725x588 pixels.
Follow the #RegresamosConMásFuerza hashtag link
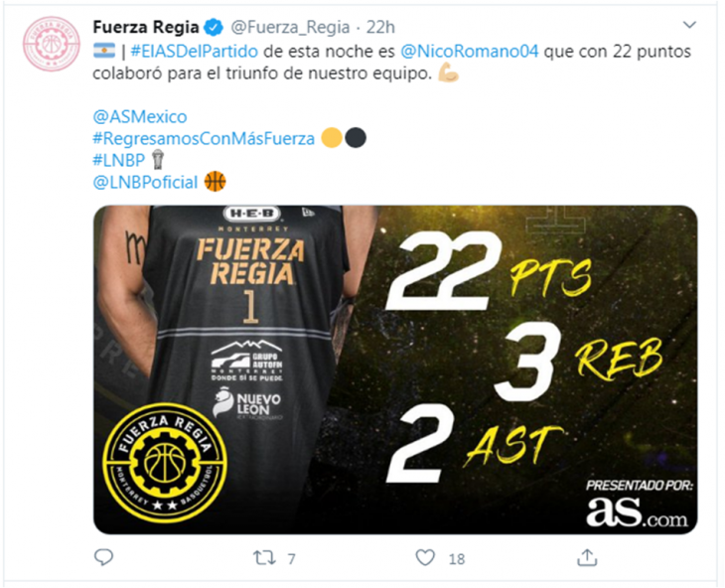[x=204, y=138]
